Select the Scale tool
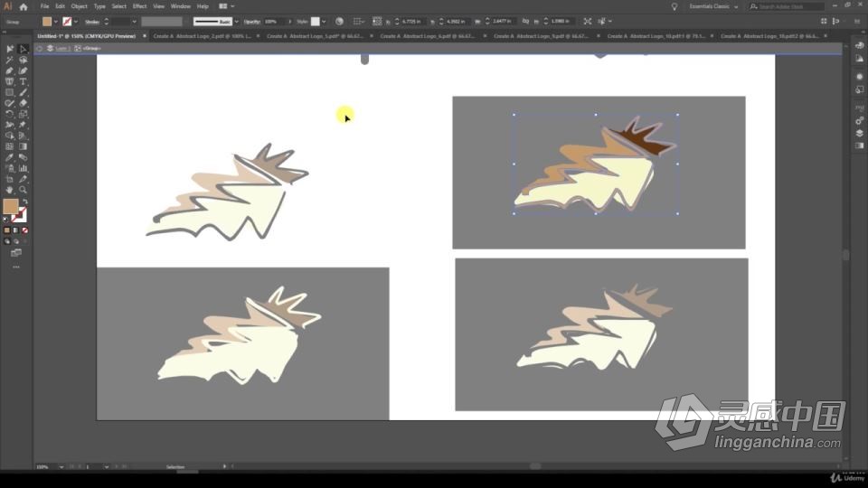This screenshot has height=488, width=868. tap(23, 114)
